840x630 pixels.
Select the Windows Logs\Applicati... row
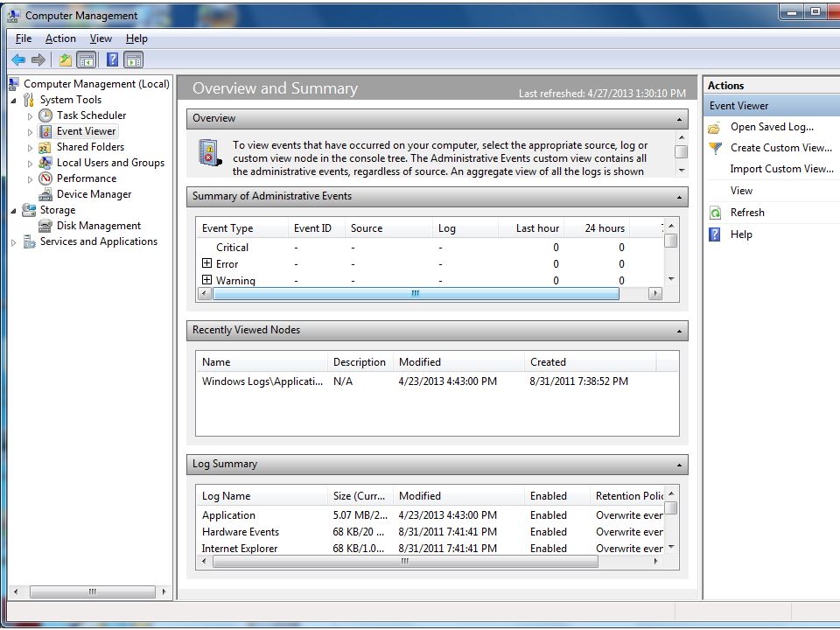tap(437, 381)
